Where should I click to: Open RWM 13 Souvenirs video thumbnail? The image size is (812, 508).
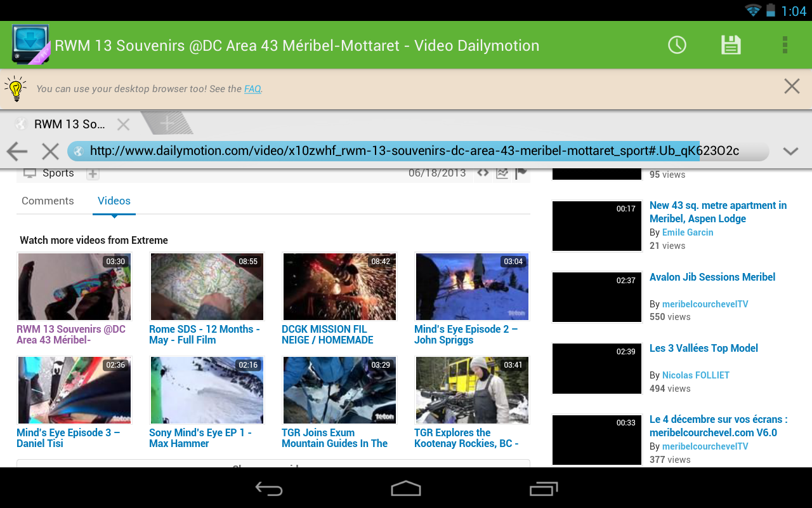(74, 286)
